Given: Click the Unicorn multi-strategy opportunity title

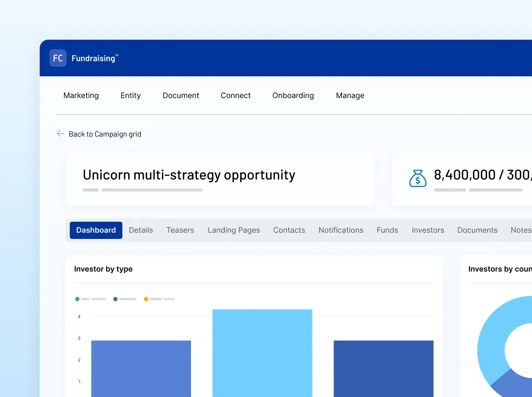Looking at the screenshot, I should pyautogui.click(x=189, y=175).
